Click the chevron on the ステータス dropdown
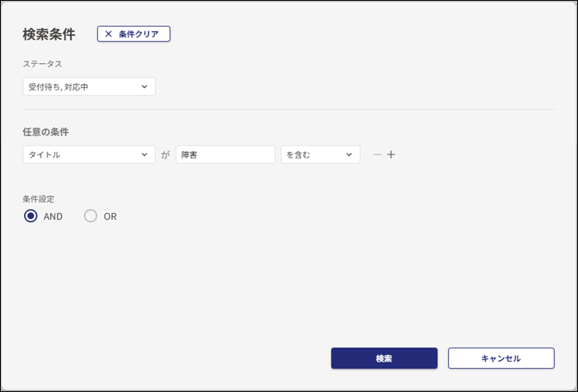This screenshot has height=392, width=578. (145, 87)
